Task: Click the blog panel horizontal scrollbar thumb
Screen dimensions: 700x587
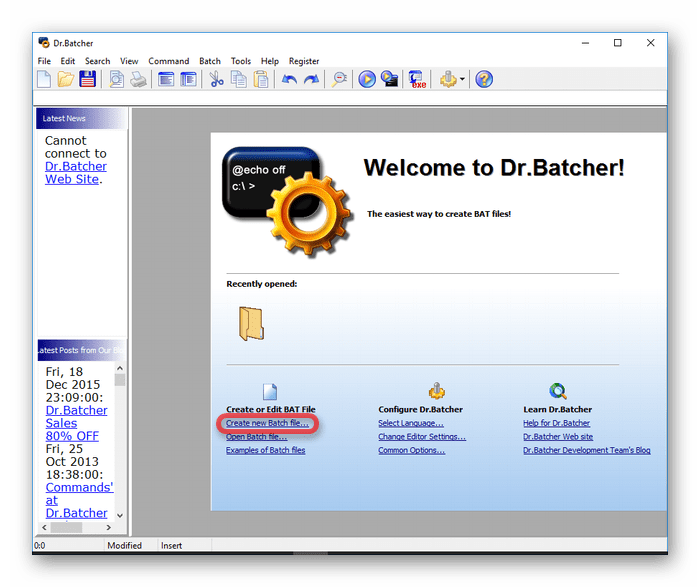Action: pyautogui.click(x=66, y=527)
